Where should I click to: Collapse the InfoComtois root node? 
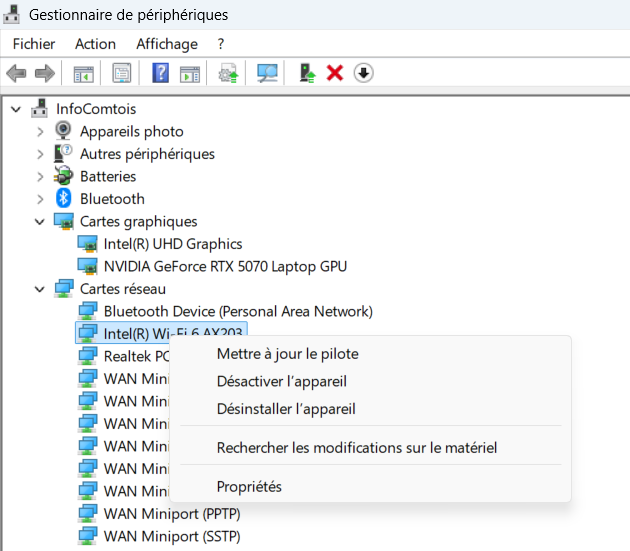(x=16, y=109)
